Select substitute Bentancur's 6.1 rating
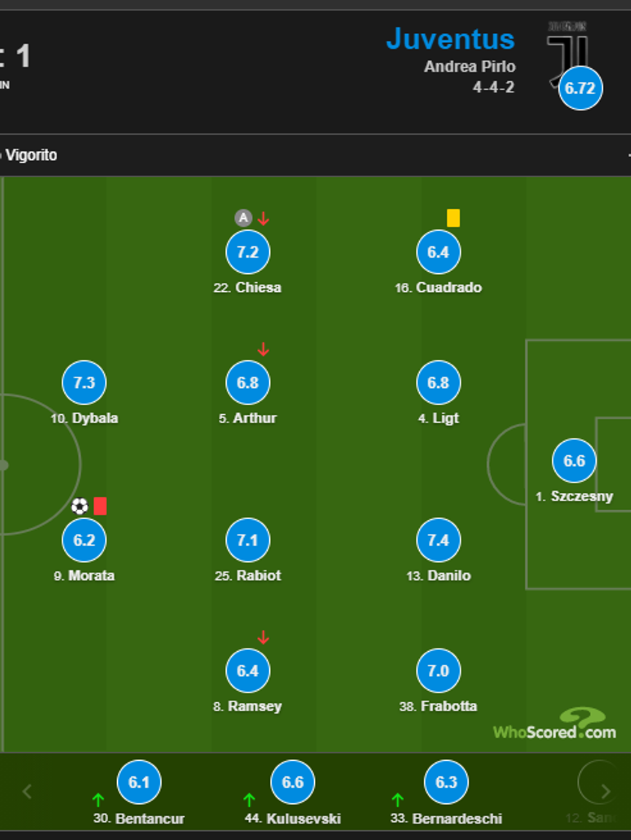This screenshot has height=840, width=631. click(139, 782)
